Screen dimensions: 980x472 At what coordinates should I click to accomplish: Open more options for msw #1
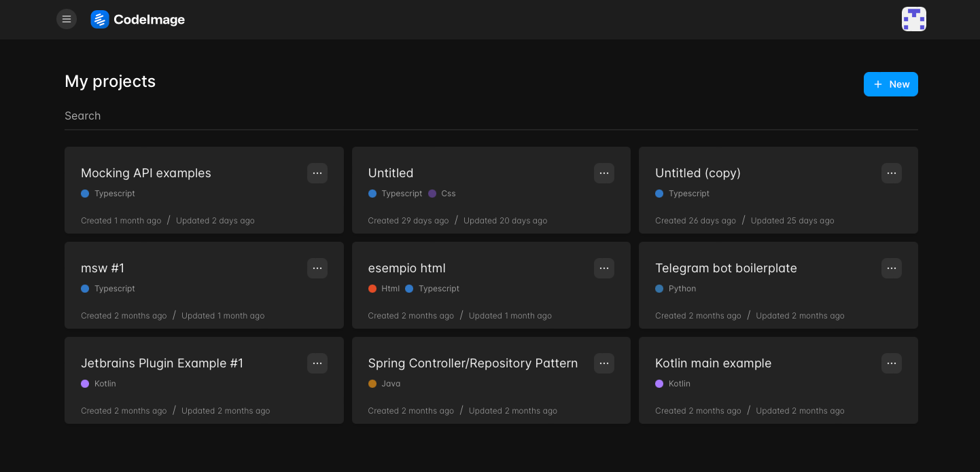point(317,268)
